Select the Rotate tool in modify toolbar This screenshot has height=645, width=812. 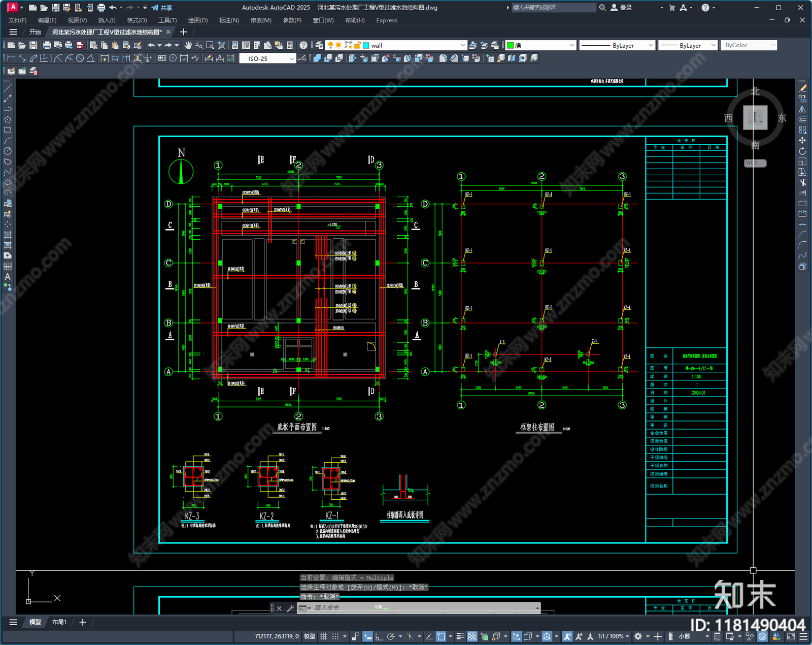(x=802, y=151)
